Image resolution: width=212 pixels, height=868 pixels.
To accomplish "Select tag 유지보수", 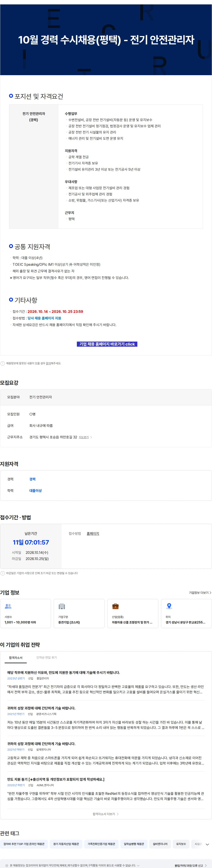I will click(181, 844).
